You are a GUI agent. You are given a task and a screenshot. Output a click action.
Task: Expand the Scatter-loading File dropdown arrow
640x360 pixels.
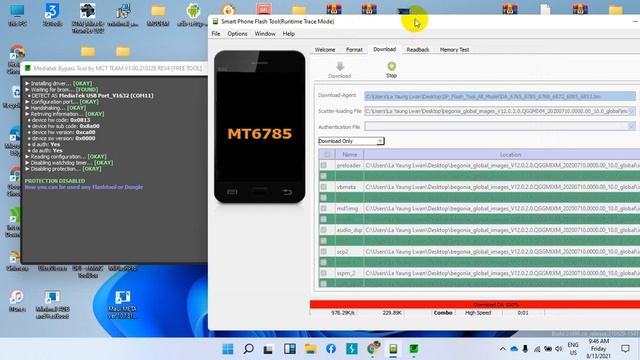(632, 111)
